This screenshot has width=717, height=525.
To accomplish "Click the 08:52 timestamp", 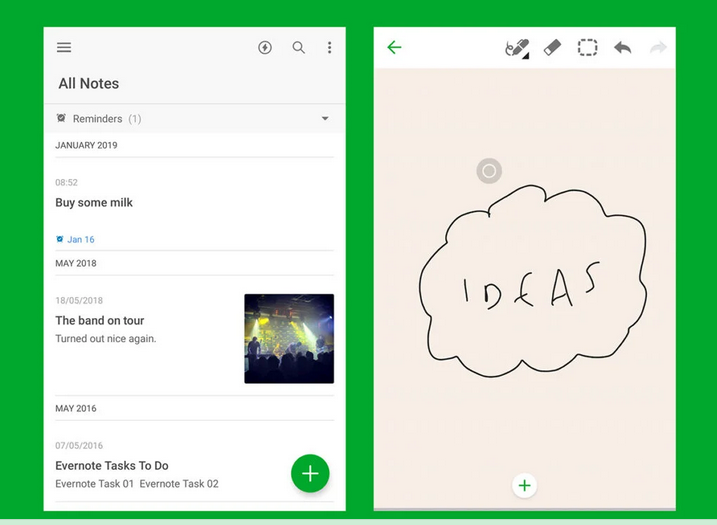I will click(x=66, y=182).
